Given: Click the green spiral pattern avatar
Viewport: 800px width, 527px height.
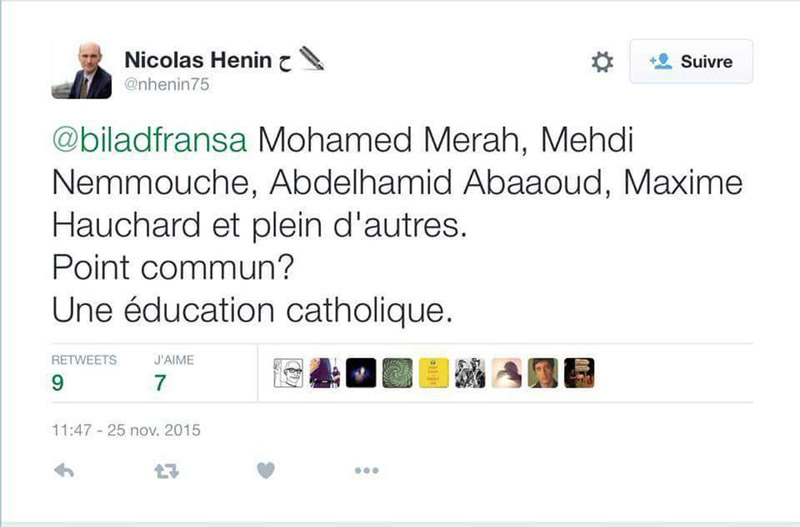Looking at the screenshot, I should [x=397, y=372].
